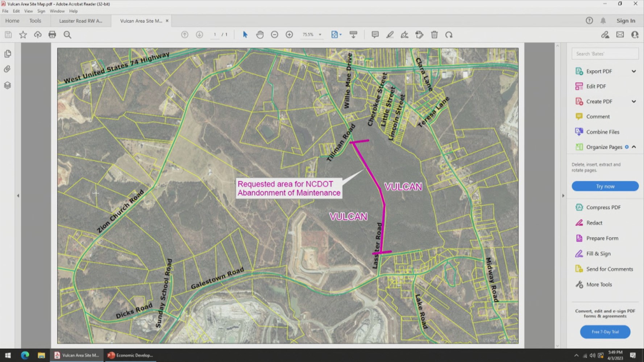
Task: Click the share with others person icon
Action: click(635, 35)
